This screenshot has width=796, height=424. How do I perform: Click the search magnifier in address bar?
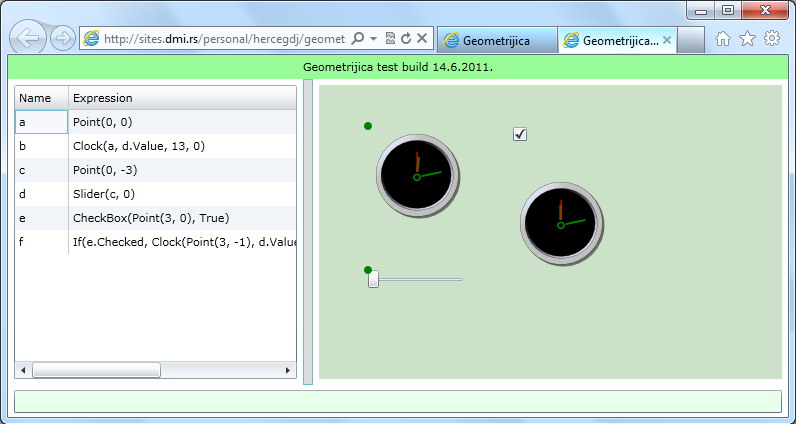[358, 38]
